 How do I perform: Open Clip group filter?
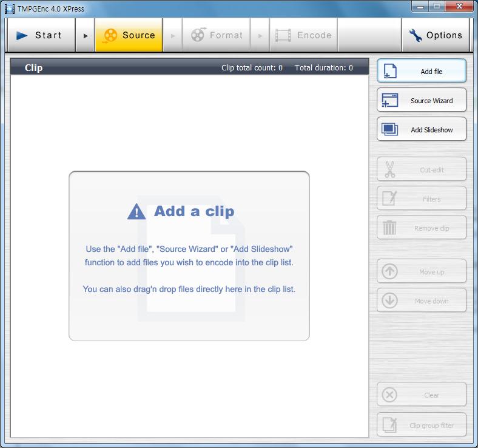point(422,425)
